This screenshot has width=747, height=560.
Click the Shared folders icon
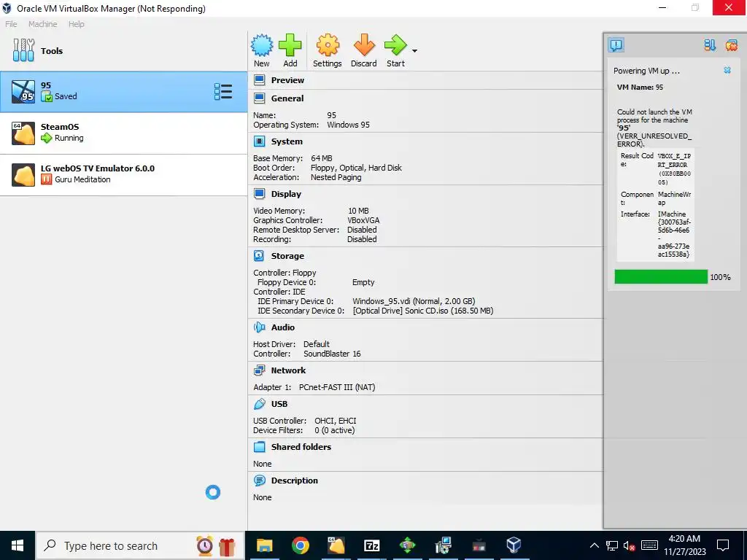(x=259, y=447)
